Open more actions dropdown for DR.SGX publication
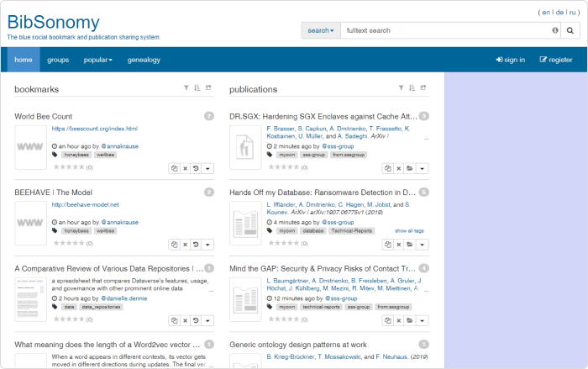 pyautogui.click(x=423, y=169)
